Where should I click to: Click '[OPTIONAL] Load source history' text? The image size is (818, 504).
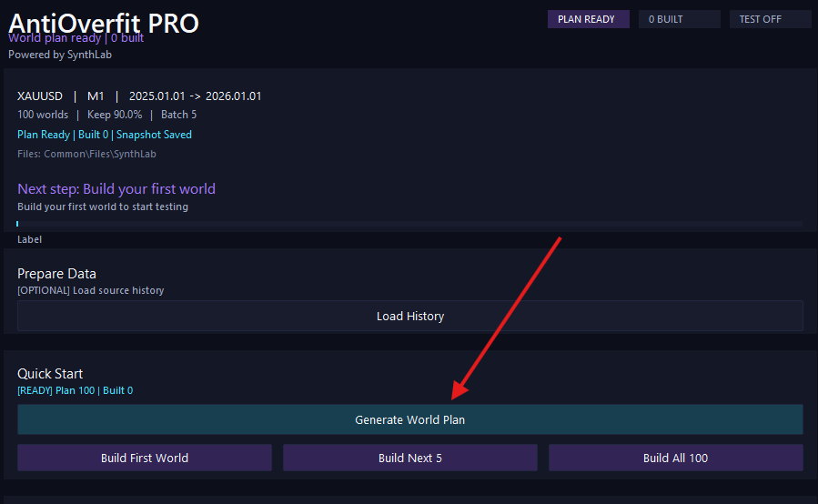click(91, 290)
